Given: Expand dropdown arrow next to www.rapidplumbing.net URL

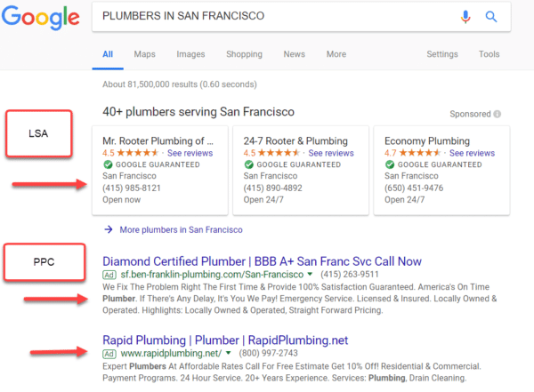Looking at the screenshot, I should [228, 353].
